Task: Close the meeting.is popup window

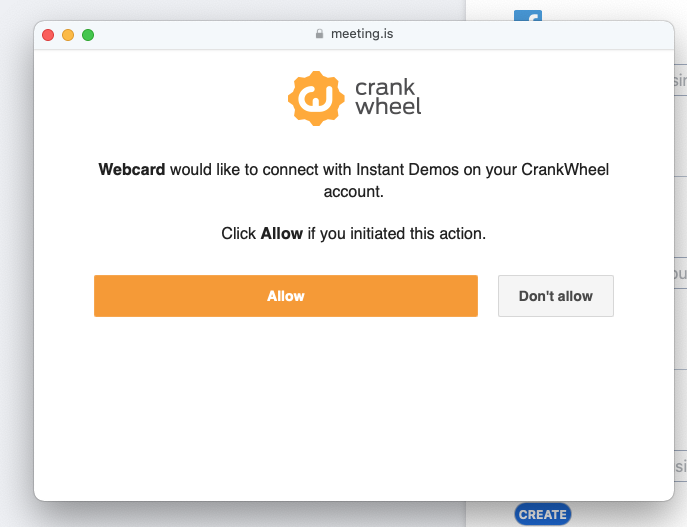Action: (x=48, y=35)
